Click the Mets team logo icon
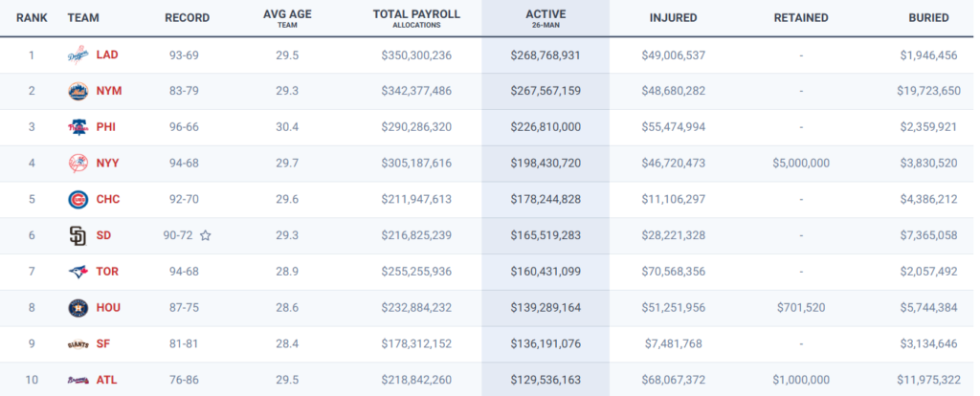Viewport: 980px width, 396px height. coord(78,91)
